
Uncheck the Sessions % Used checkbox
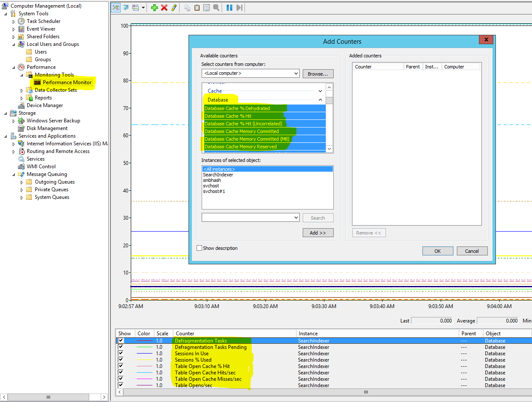pyautogui.click(x=121, y=360)
